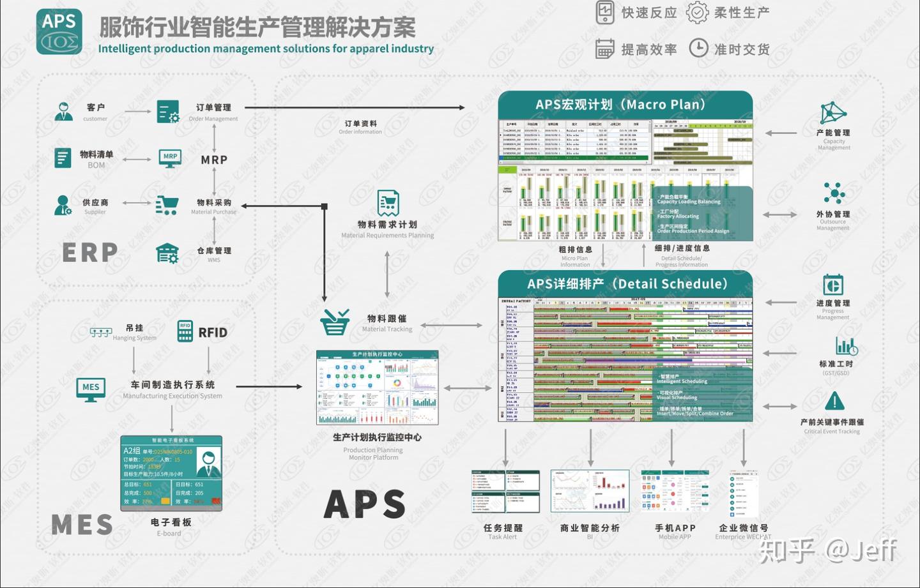
Task: Click the RFID tag icon
Action: [185, 330]
